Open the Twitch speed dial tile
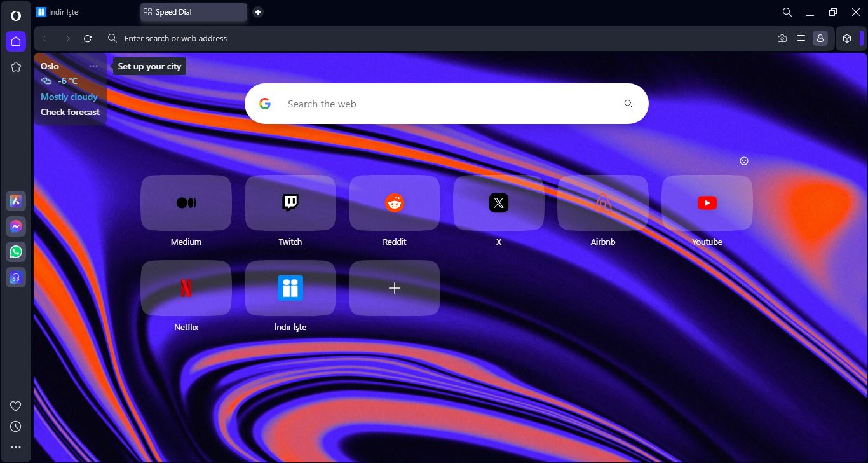Screen dimensions: 868x463 (x=290, y=203)
